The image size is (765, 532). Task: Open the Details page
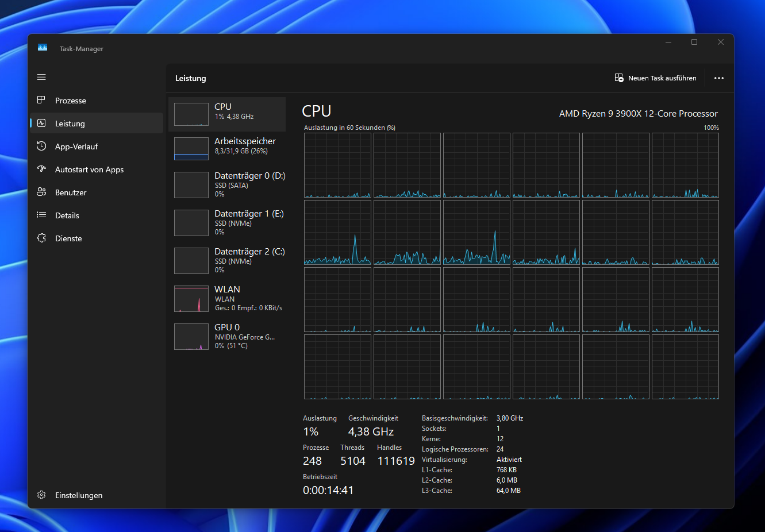click(97, 215)
